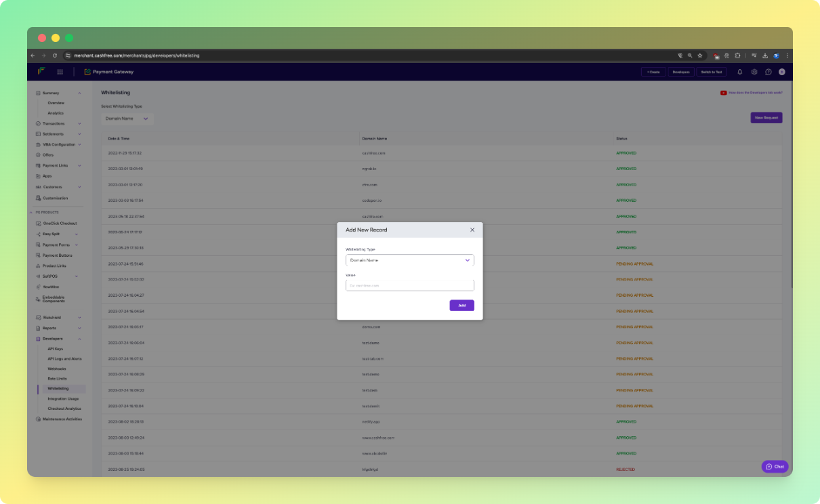Click the page vertical scrollbar
The height and width of the screenshot is (504, 820).
point(790,183)
